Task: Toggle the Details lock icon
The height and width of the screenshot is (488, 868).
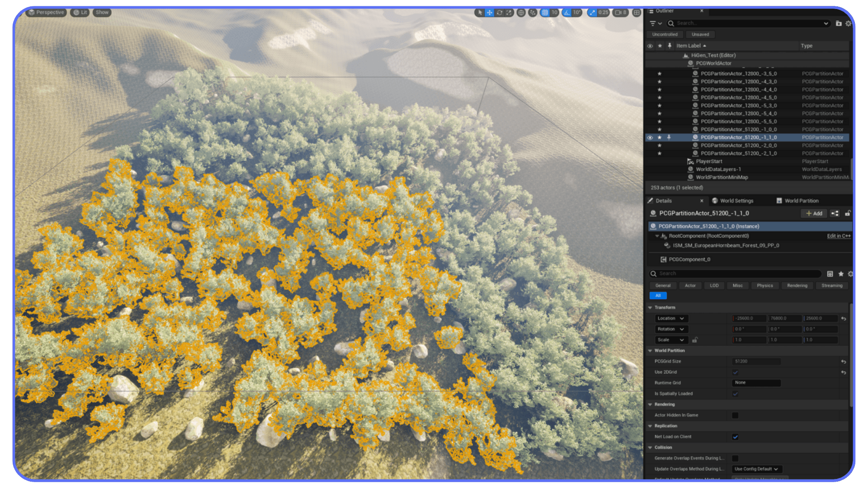Action: pos(848,213)
